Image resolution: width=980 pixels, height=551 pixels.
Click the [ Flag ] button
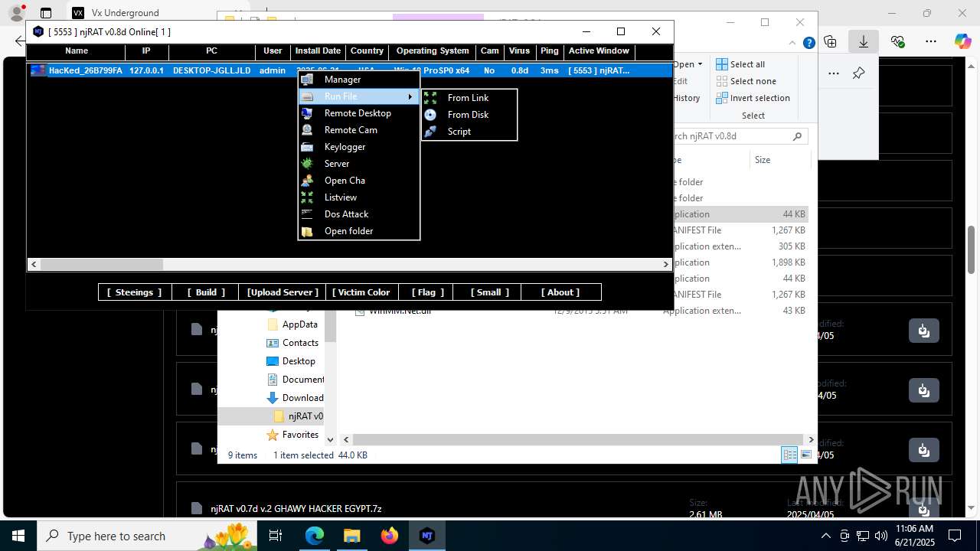pyautogui.click(x=427, y=292)
